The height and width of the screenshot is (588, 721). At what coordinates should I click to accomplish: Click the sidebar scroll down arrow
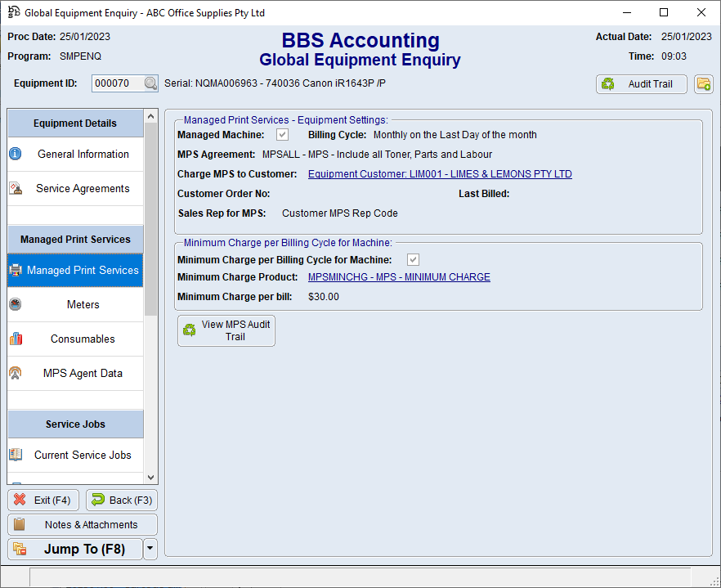point(150,478)
